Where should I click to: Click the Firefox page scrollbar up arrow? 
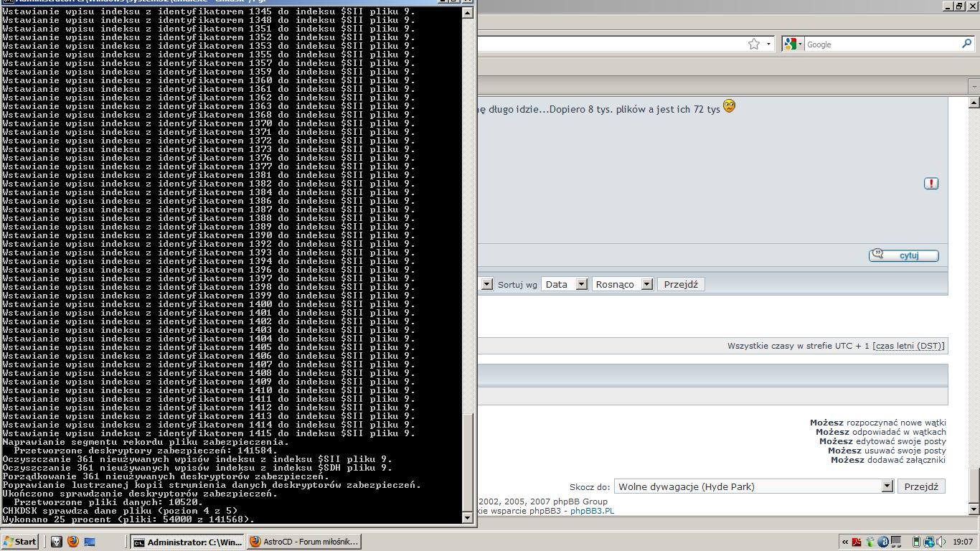pos(974,103)
